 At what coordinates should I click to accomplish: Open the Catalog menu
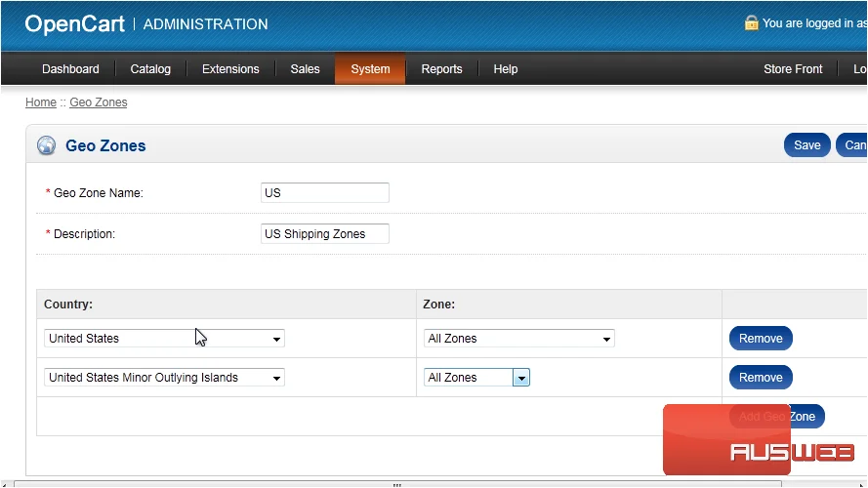pyautogui.click(x=150, y=69)
